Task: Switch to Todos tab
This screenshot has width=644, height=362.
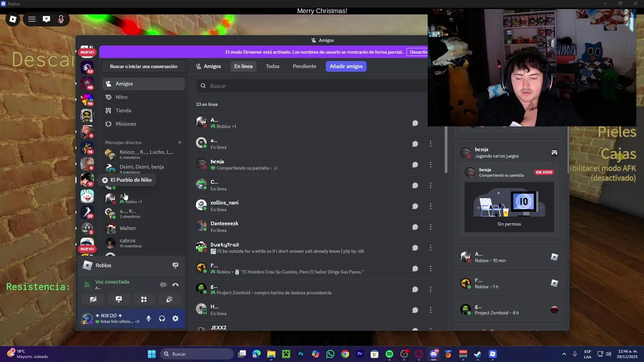Action: pos(273,66)
